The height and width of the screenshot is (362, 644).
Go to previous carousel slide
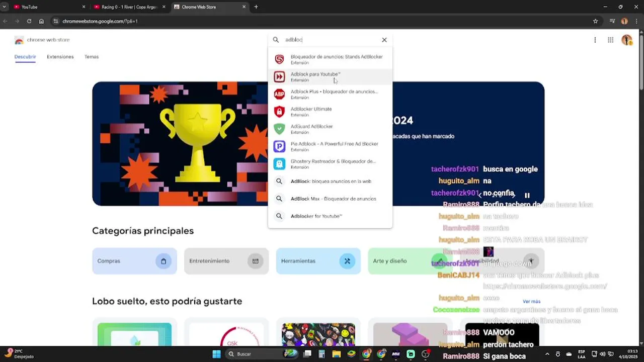point(480,195)
